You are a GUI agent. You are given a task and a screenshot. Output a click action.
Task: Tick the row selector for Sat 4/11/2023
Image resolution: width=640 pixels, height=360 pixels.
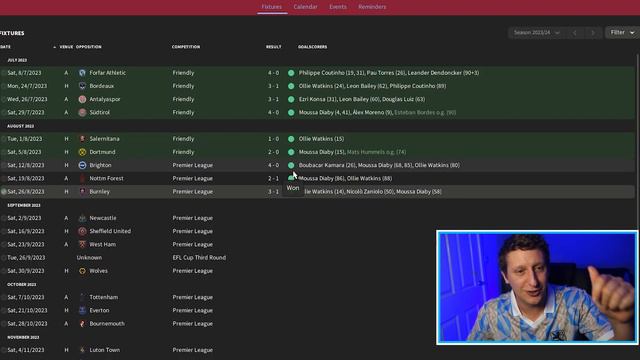(3, 350)
